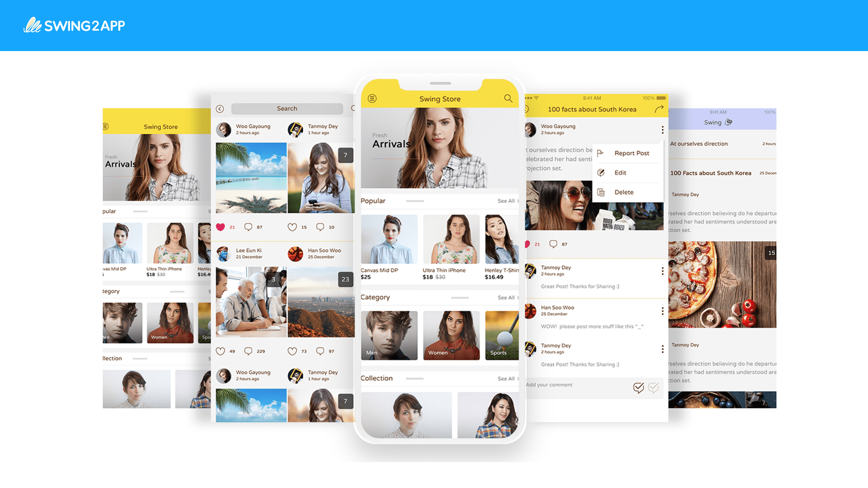Click the Report Post flag icon
The width and height of the screenshot is (868, 488).
601,153
